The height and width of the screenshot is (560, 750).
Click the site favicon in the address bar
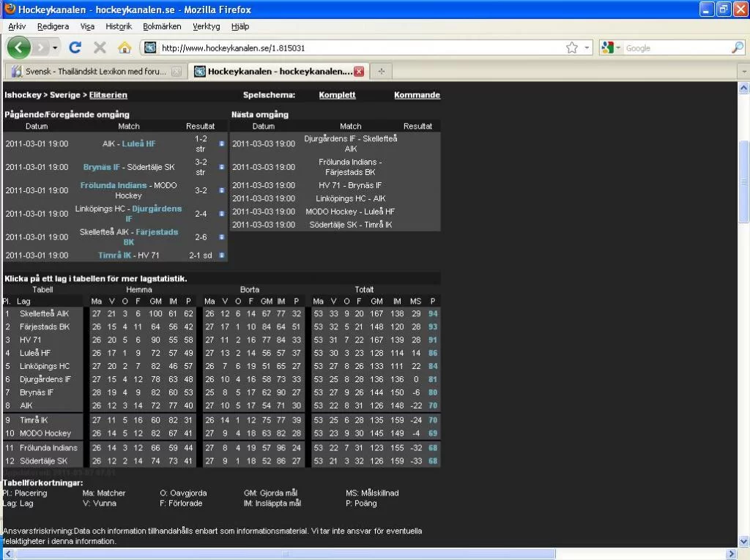pos(149,47)
